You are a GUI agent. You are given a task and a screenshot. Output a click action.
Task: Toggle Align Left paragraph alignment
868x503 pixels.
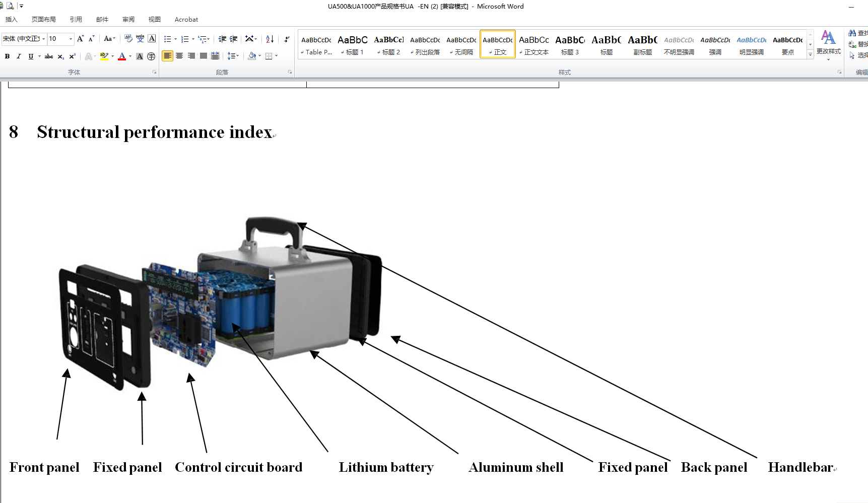tap(167, 56)
